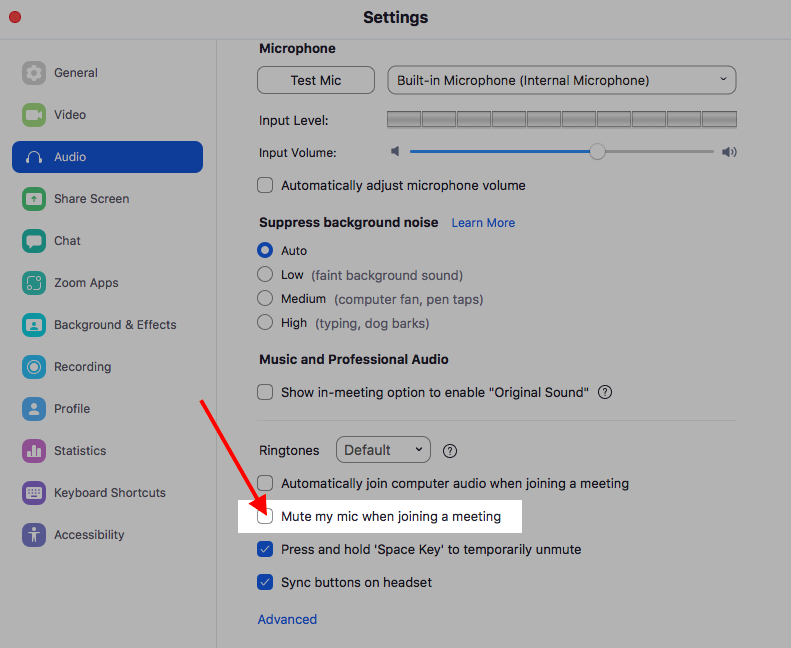
Task: Click the Recording icon in sidebar
Action: (x=34, y=367)
